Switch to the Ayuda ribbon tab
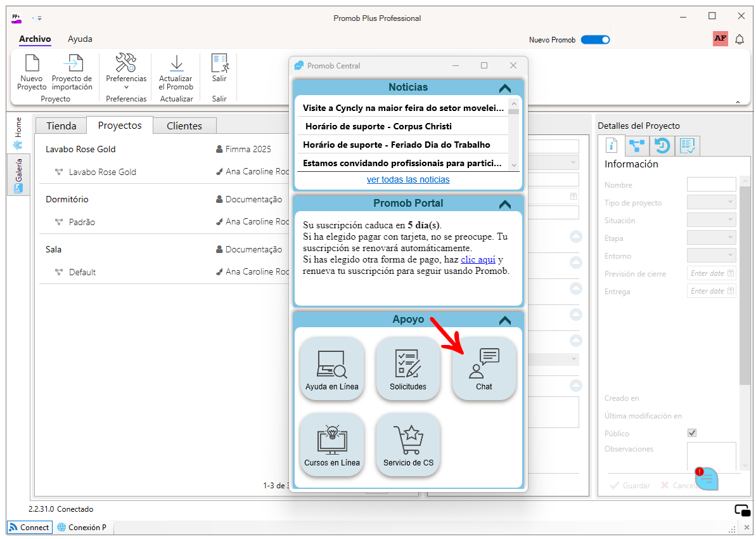 coord(80,39)
